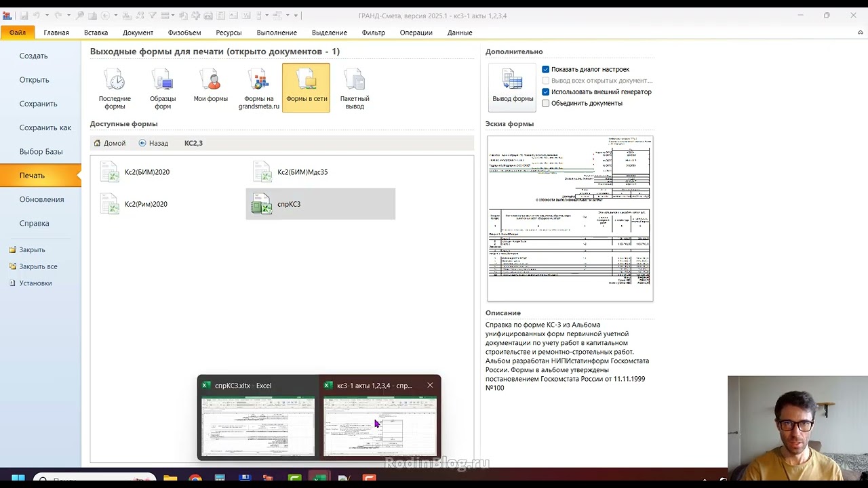868x488 pixels.
Task: Expand the Undo history dropdown arrow
Action: coord(47,16)
